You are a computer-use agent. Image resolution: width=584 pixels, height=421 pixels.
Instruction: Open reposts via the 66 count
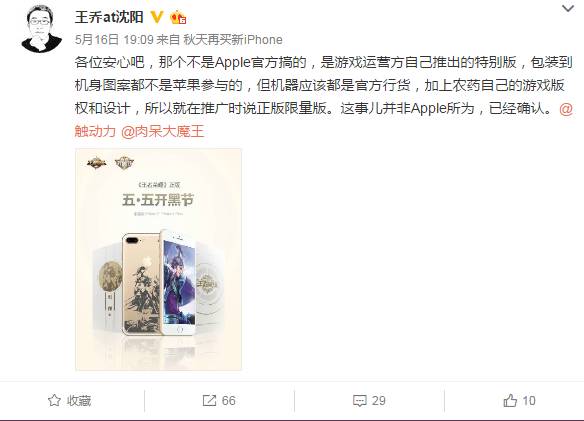pos(229,401)
